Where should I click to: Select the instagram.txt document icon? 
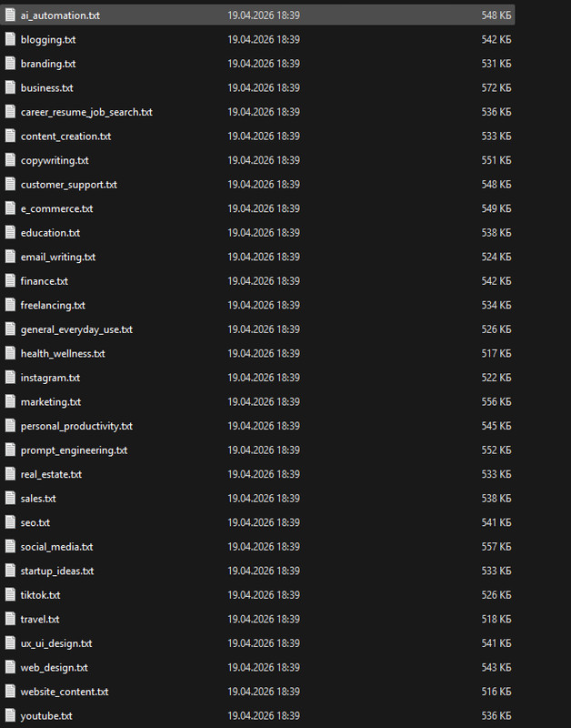point(10,377)
